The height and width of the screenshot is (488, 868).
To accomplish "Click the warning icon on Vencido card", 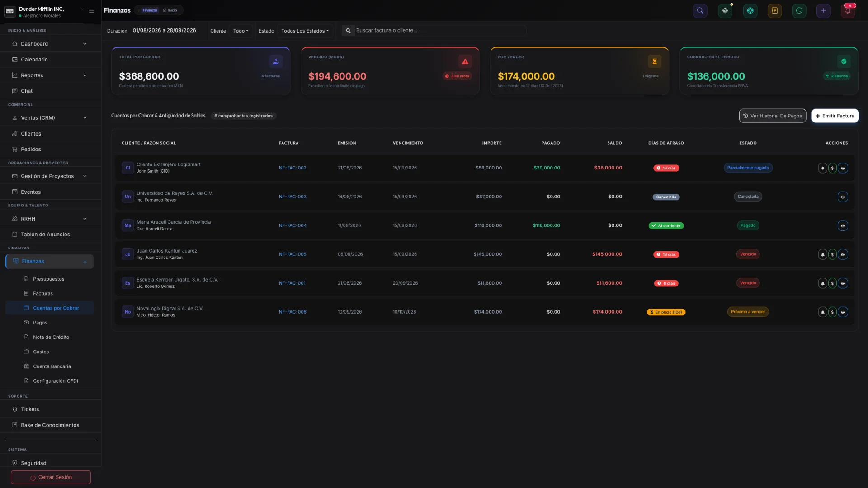I will click(x=465, y=61).
